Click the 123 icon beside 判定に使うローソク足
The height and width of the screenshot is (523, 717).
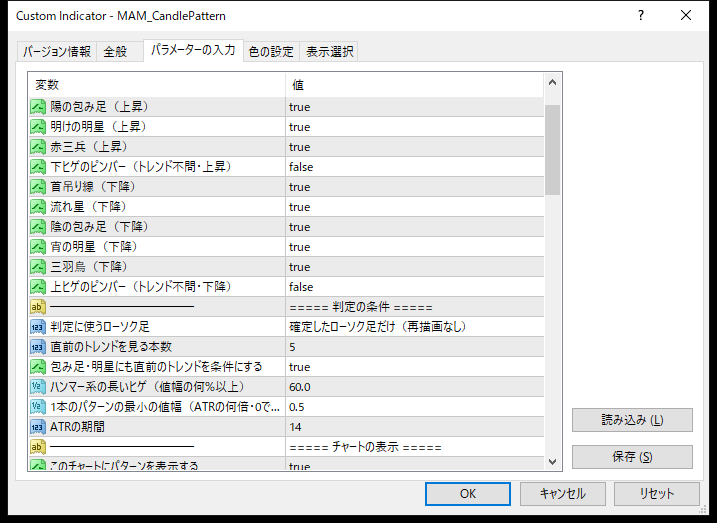tap(38, 327)
